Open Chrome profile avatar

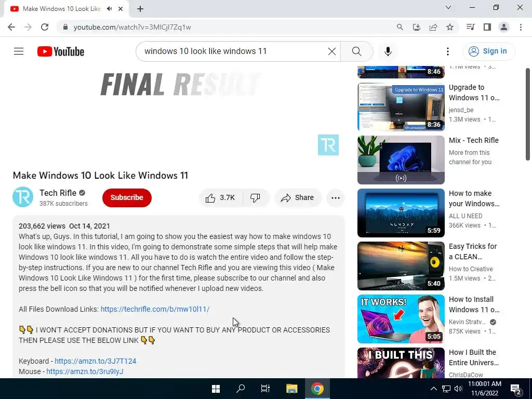504,27
